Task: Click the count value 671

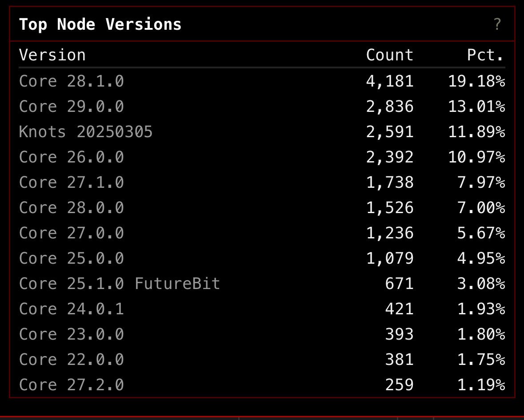Action: pyautogui.click(x=400, y=283)
